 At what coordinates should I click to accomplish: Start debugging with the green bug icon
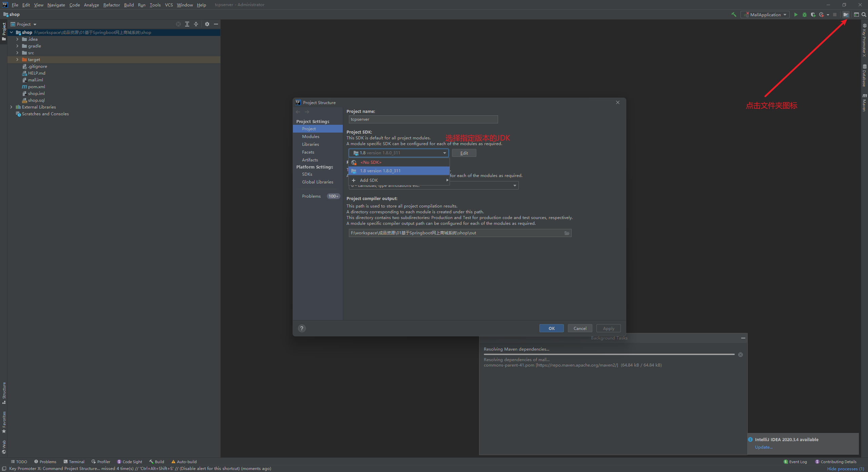click(x=804, y=15)
